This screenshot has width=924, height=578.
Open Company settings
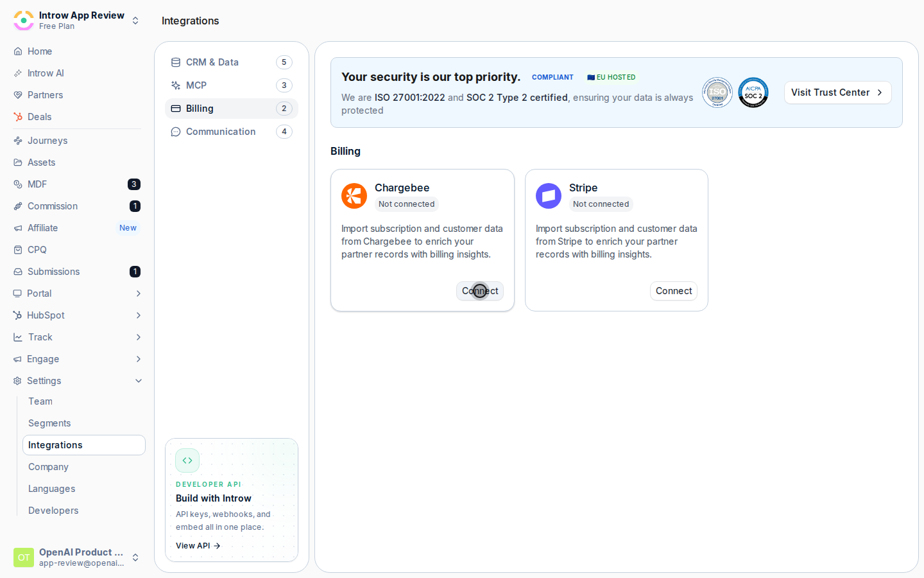[84, 467]
